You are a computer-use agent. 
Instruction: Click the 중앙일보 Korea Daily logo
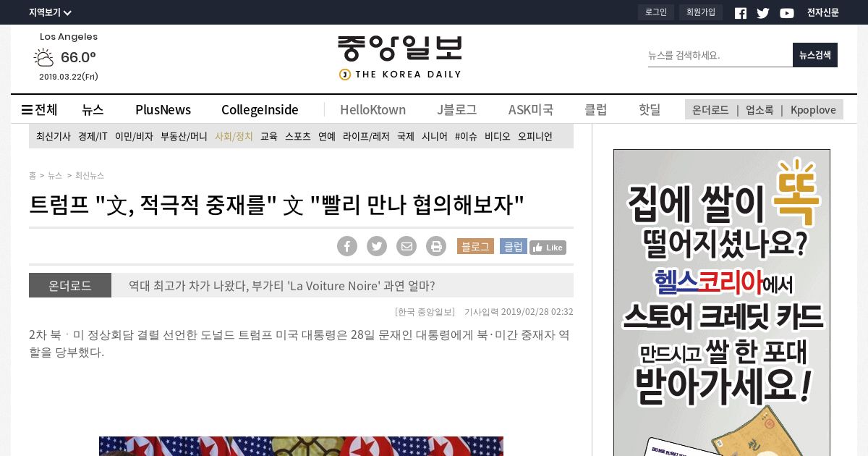pyautogui.click(x=399, y=57)
